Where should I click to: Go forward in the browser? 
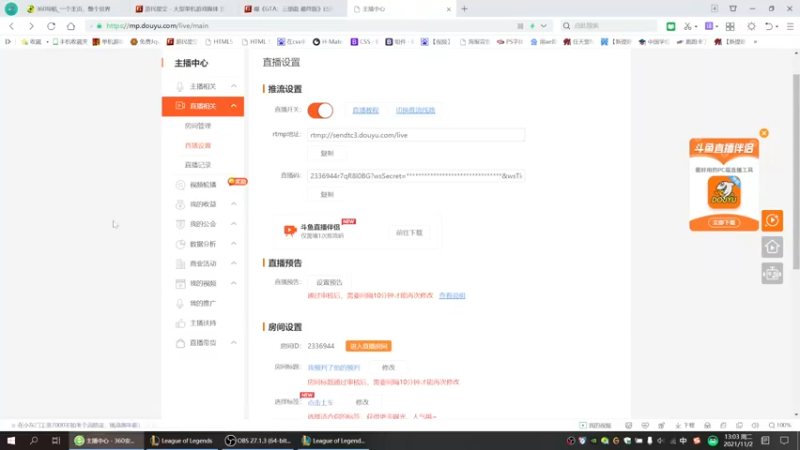pyautogui.click(x=31, y=26)
